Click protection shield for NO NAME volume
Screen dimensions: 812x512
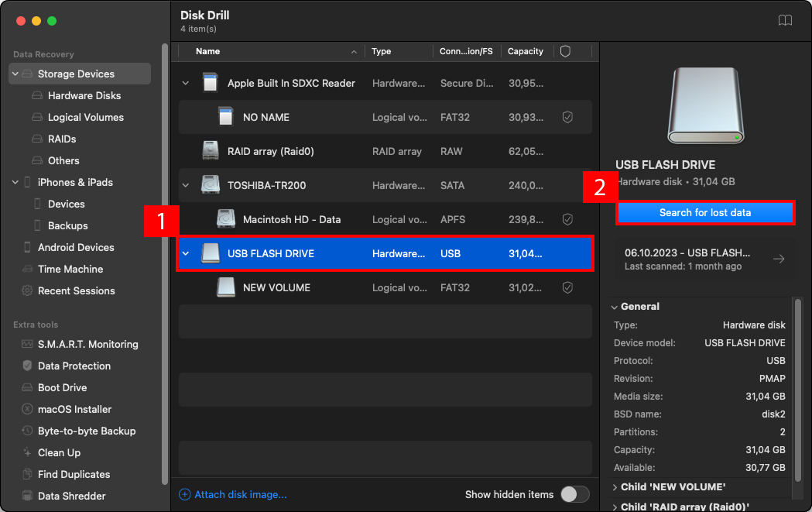pyautogui.click(x=567, y=117)
